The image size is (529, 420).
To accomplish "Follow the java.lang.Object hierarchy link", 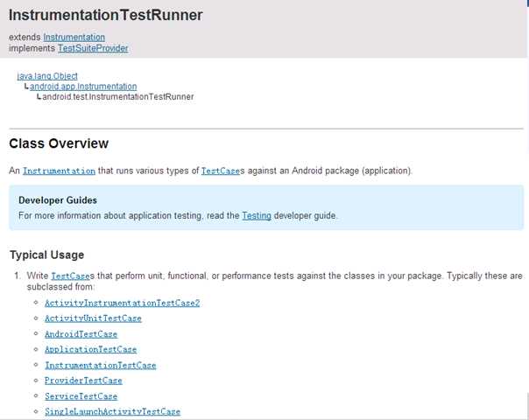I will [x=47, y=76].
